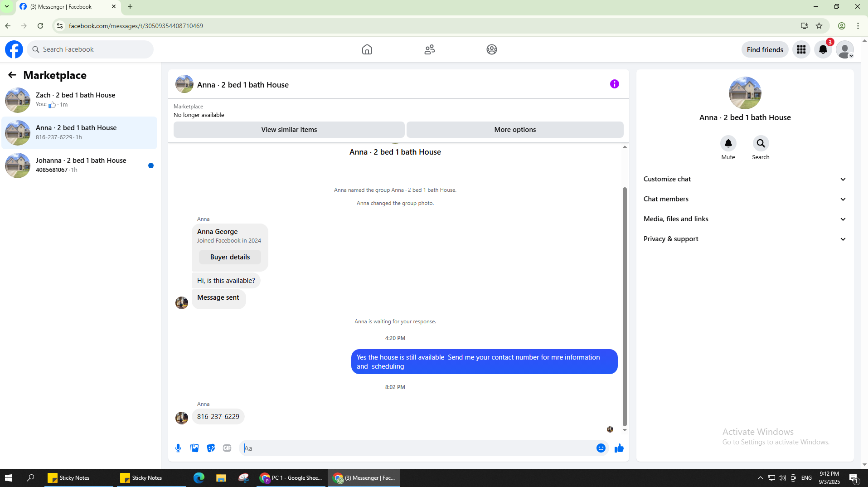Image resolution: width=868 pixels, height=487 pixels.
Task: Open the Chrome tab search dropdown
Action: click(7, 6)
